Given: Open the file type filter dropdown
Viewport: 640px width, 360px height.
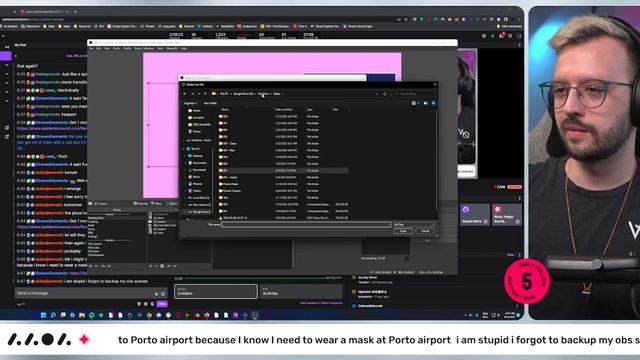Looking at the screenshot, I should (414, 224).
